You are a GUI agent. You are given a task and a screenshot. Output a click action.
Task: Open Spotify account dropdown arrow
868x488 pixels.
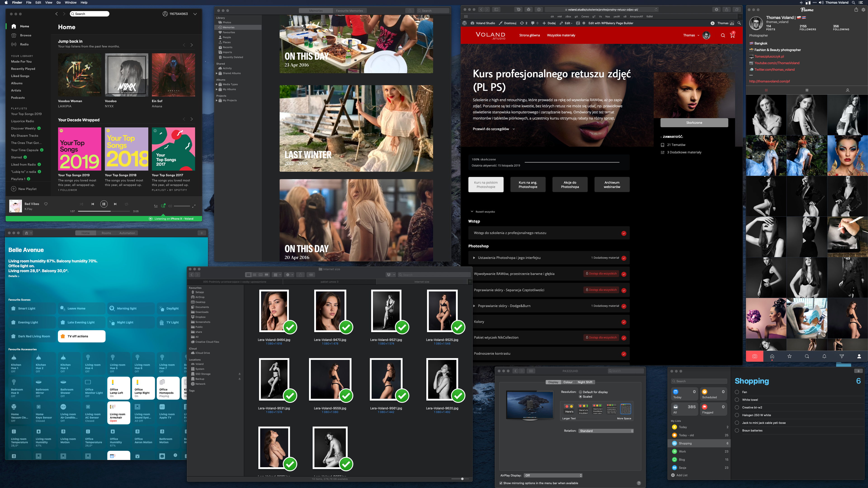195,14
